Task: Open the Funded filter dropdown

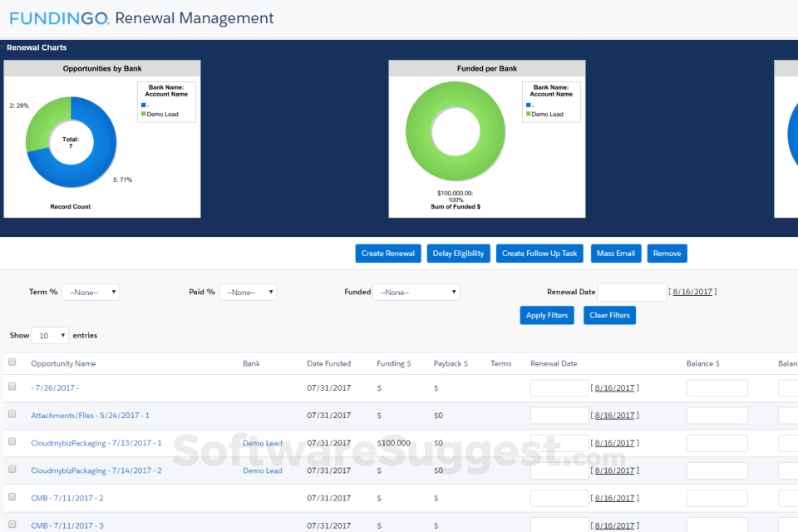Action: pyautogui.click(x=416, y=293)
